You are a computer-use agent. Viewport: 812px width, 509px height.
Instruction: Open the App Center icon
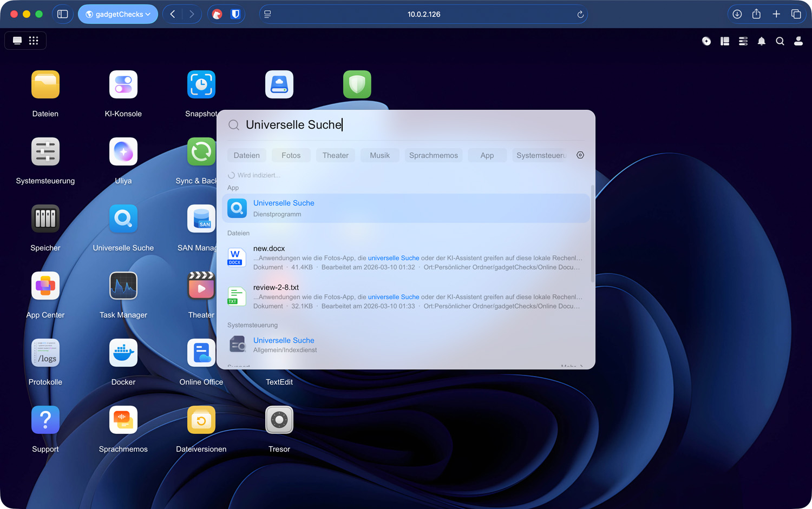(45, 286)
